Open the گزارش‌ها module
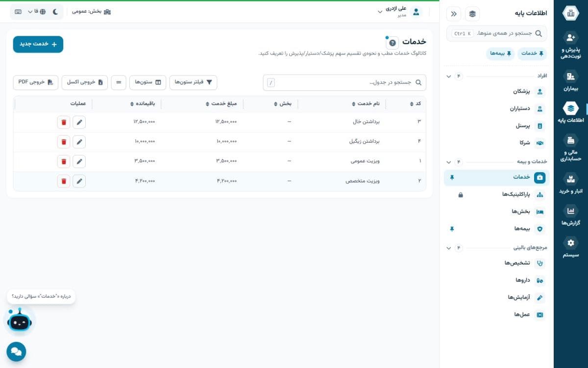The width and height of the screenshot is (588, 368). click(570, 215)
